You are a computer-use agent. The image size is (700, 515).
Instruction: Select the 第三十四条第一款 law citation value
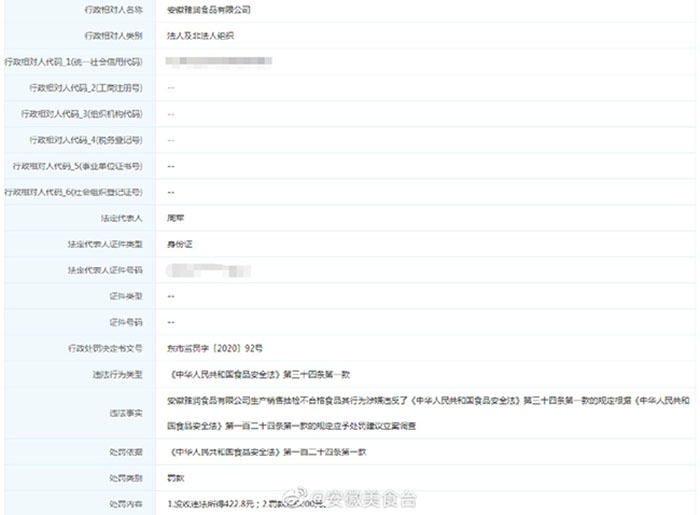258,374
